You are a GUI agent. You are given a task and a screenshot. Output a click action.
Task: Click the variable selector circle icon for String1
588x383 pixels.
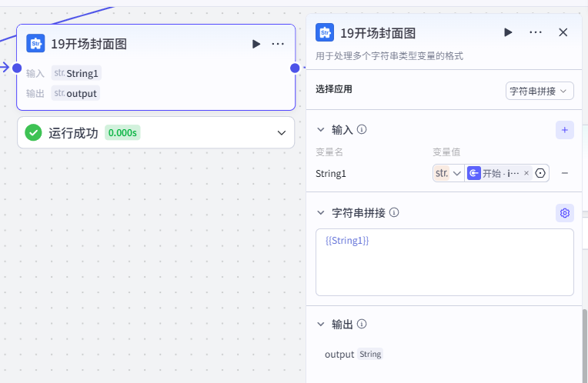(540, 173)
